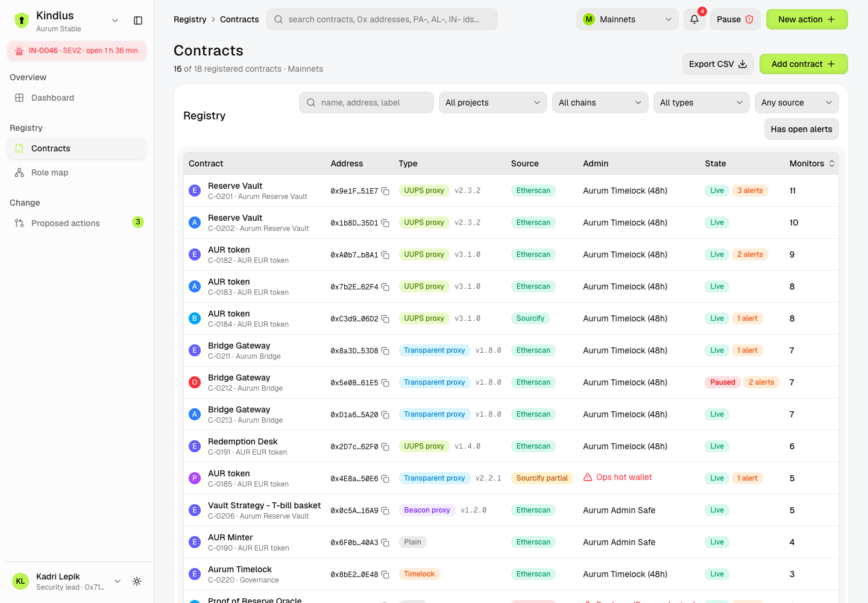
Task: Click the New action button
Action: (x=807, y=19)
